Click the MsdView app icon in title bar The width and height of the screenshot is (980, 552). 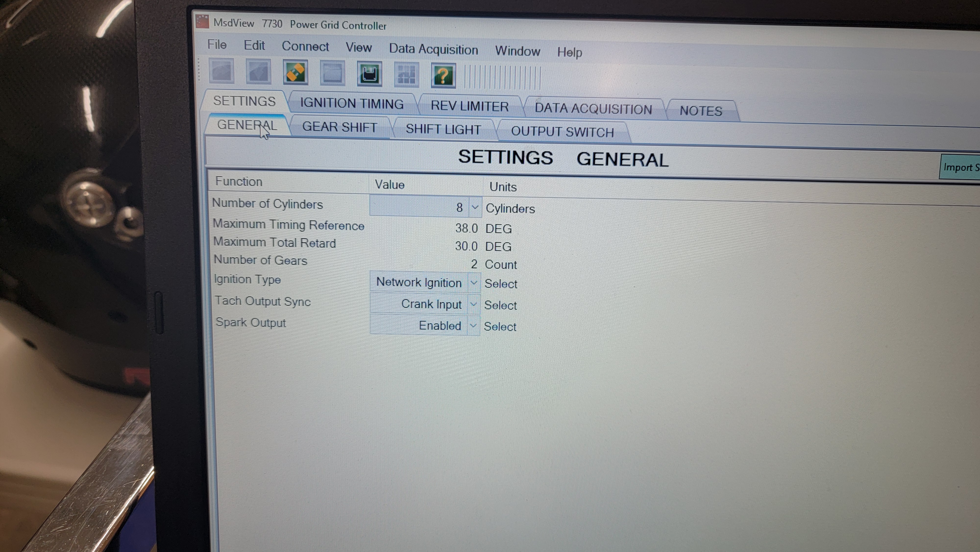[x=202, y=22]
